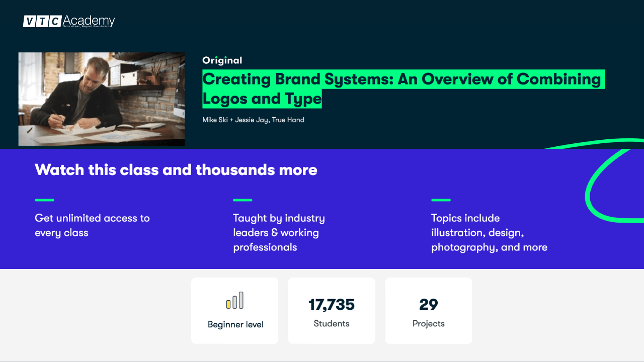Click the 17,735 Students stat card
The height and width of the screenshot is (362, 644).
(331, 310)
